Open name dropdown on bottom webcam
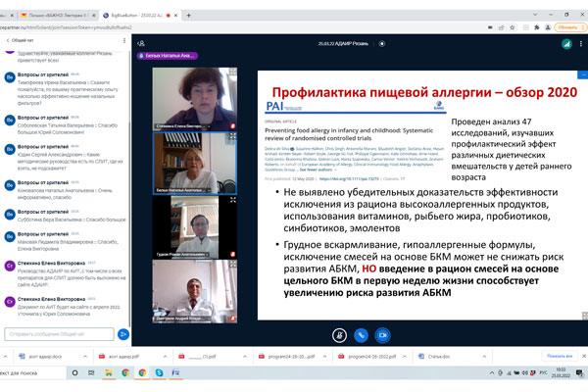The height and width of the screenshot is (392, 588). (182, 318)
